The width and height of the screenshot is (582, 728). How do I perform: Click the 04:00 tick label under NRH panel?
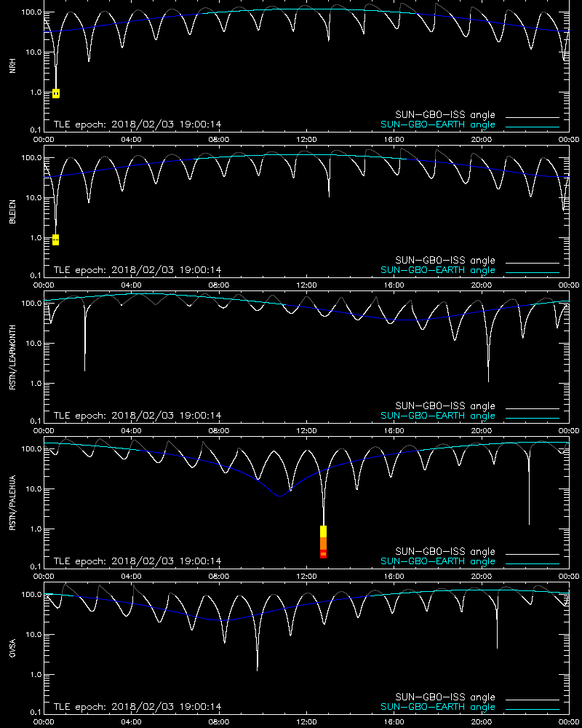tap(131, 139)
